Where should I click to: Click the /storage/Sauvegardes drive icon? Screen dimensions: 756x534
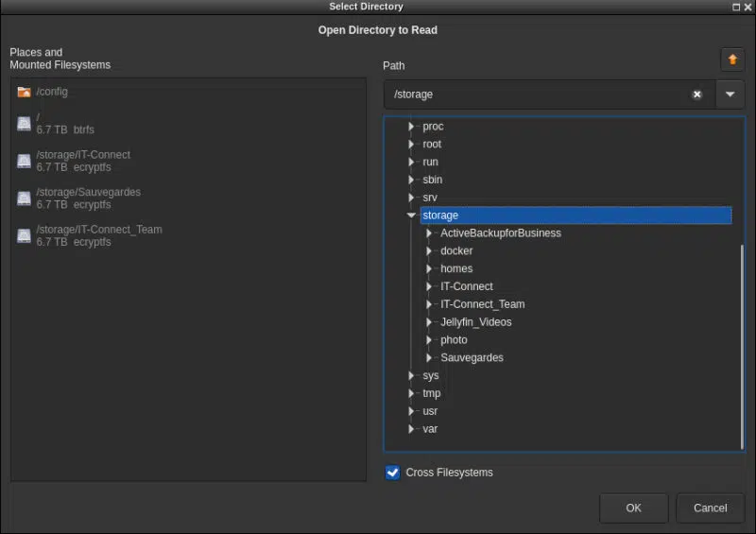(x=24, y=198)
